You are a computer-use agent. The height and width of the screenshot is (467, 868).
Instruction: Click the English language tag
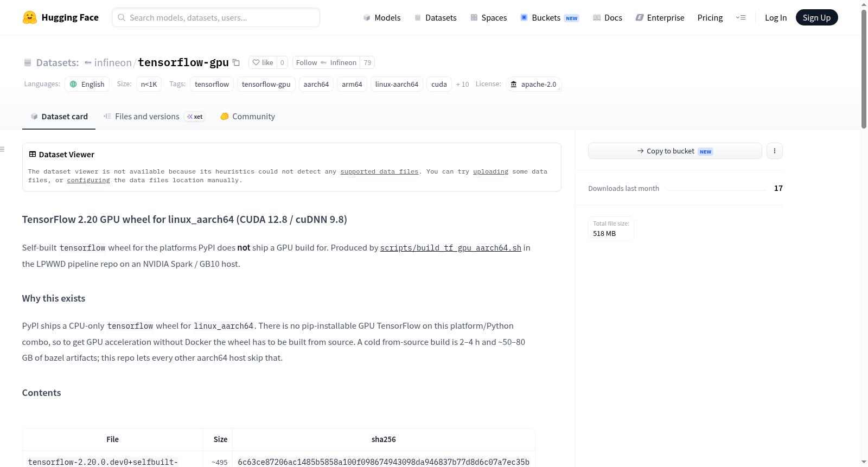pyautogui.click(x=87, y=84)
